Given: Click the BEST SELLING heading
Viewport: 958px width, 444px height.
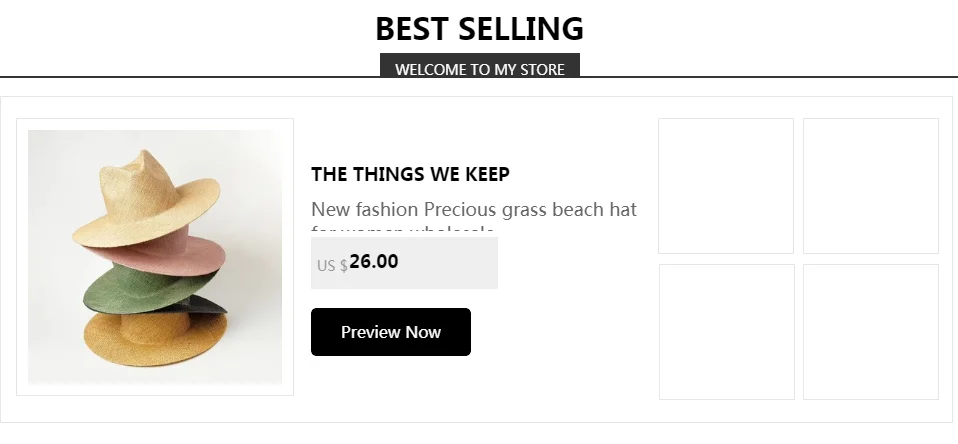Looking at the screenshot, I should coord(480,29).
